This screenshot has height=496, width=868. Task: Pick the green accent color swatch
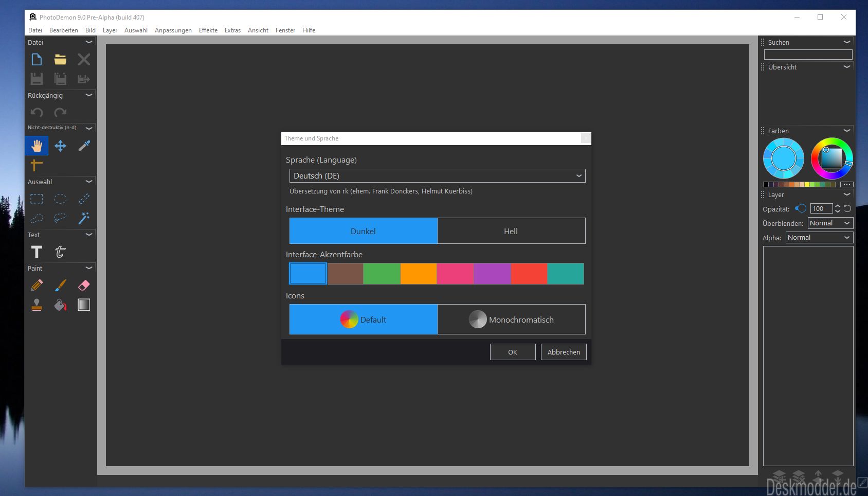click(x=382, y=274)
